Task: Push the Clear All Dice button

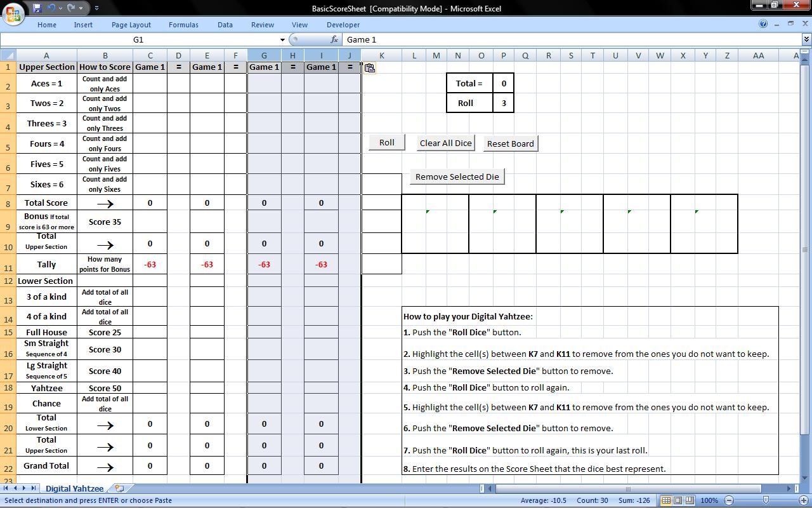Action: point(446,143)
